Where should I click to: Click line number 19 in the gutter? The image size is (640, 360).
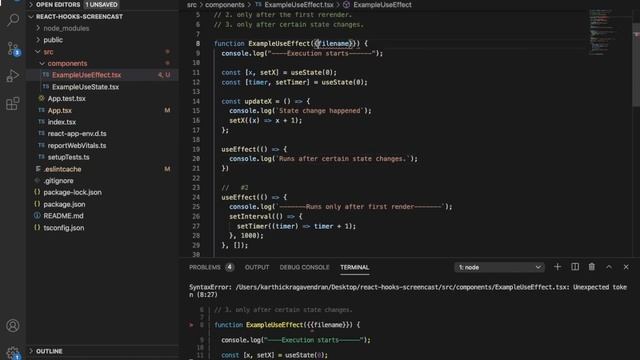pos(196,149)
